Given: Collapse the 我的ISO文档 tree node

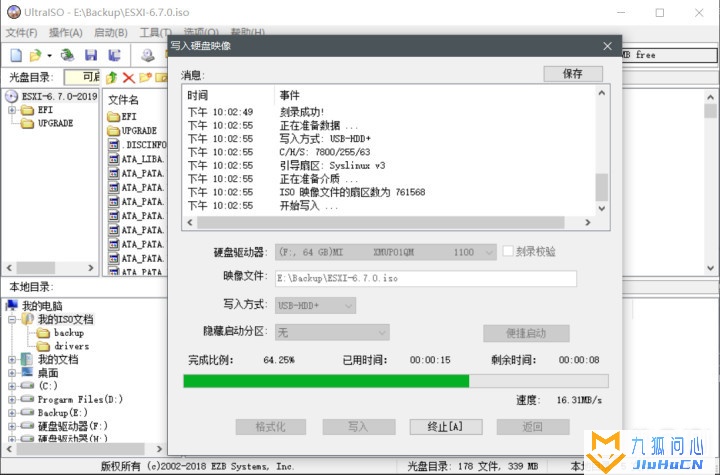Looking at the screenshot, I should [12, 319].
